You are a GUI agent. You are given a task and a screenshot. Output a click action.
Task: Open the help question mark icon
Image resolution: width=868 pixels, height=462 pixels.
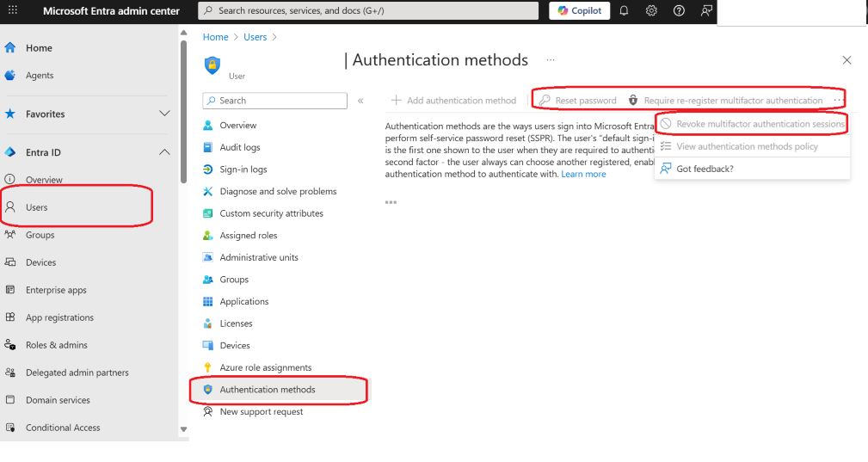point(680,10)
